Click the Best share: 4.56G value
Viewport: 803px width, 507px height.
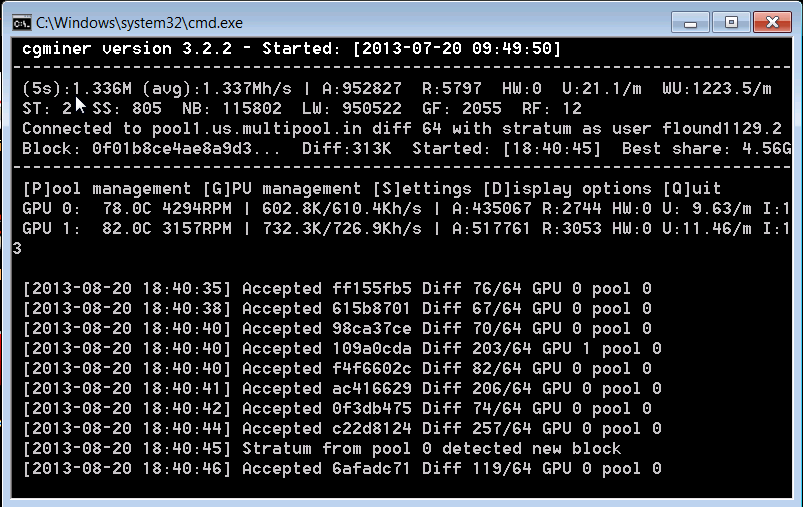point(707,149)
